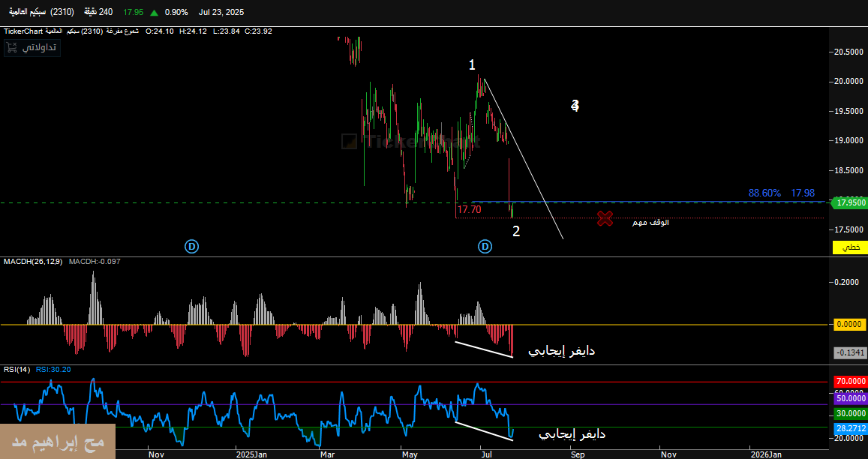
Task: Click the C:23.92 close value
Action: coord(259,31)
